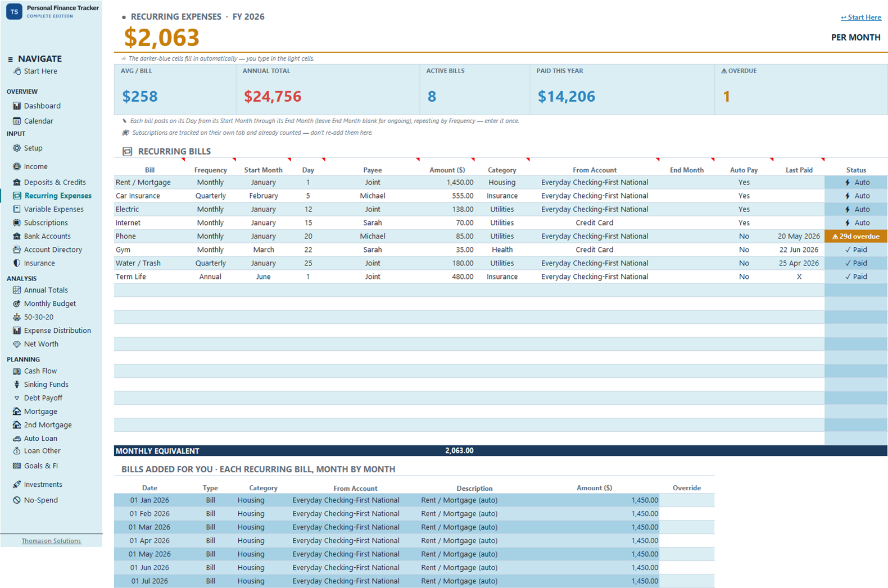Image resolution: width=888 pixels, height=588 pixels.
Task: Select the No-Spend prohibited icon
Action: click(x=17, y=500)
